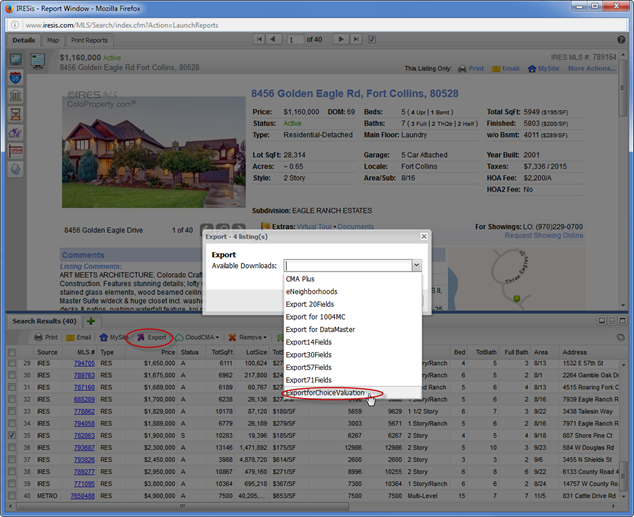Select Export for DataMaster option
634x517 pixels.
point(320,329)
